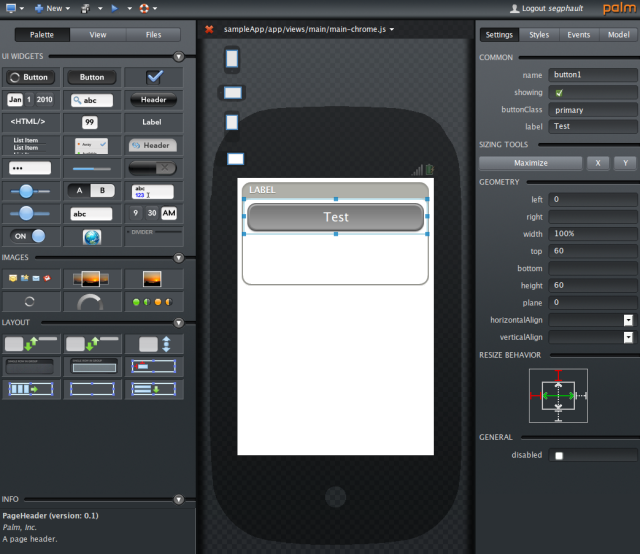Switch to the Styles tab
Image resolution: width=640 pixels, height=554 pixels.
pyautogui.click(x=539, y=35)
